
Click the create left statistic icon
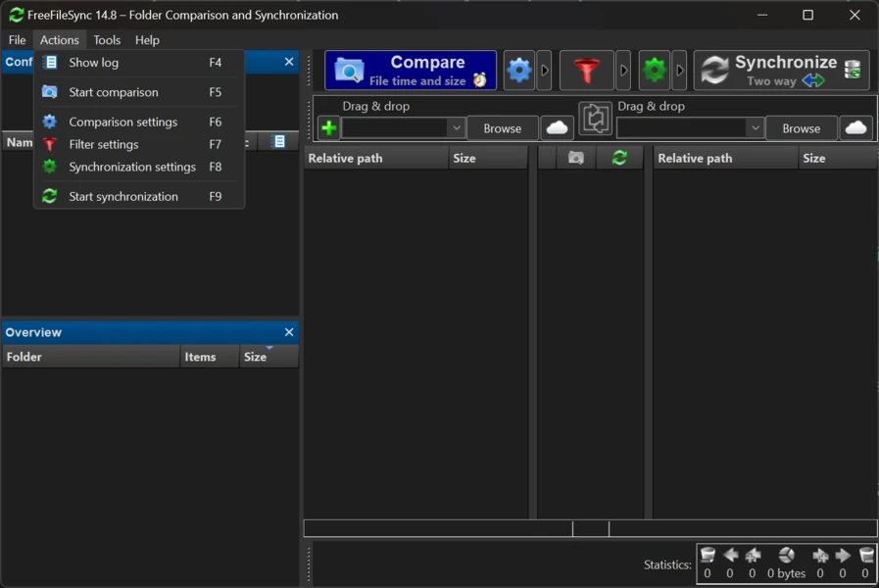click(753, 555)
